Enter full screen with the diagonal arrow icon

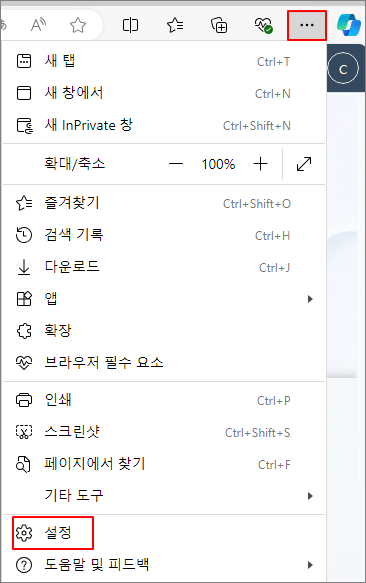[x=304, y=164]
